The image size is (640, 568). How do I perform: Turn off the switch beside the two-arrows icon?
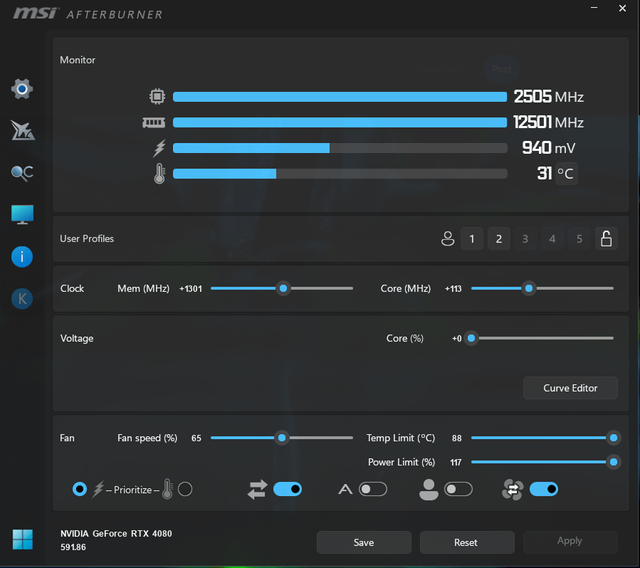tap(288, 489)
